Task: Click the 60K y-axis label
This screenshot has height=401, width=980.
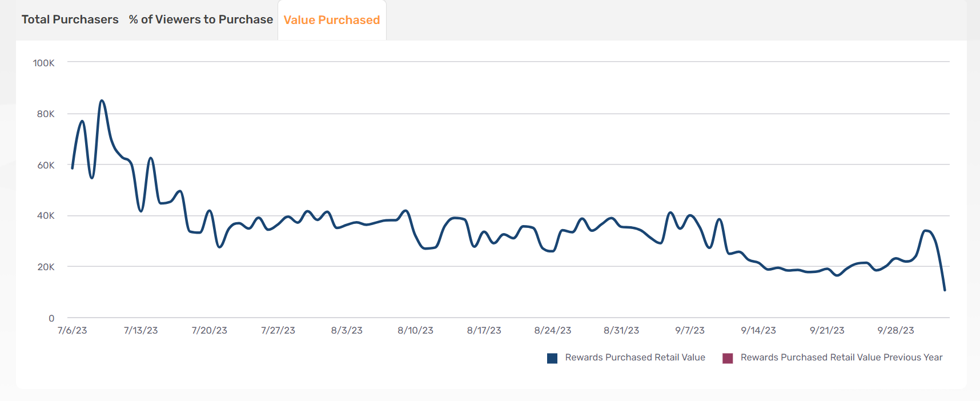Action: click(x=46, y=165)
